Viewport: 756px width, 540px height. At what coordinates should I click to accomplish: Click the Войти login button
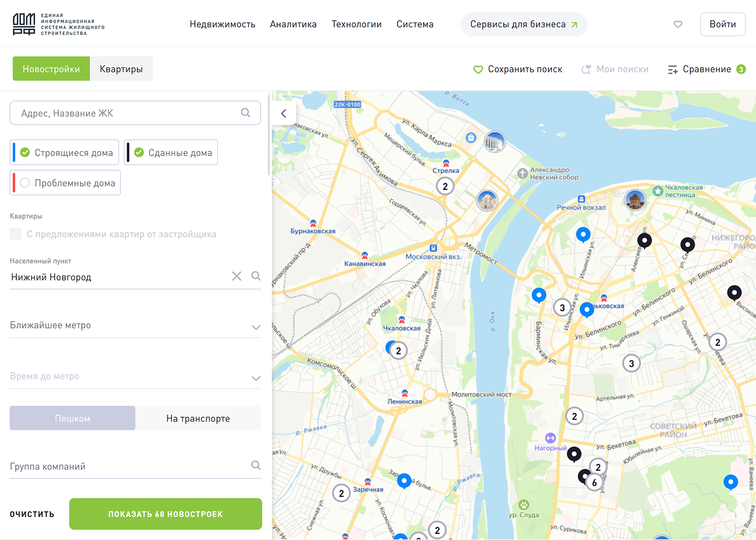(x=722, y=24)
